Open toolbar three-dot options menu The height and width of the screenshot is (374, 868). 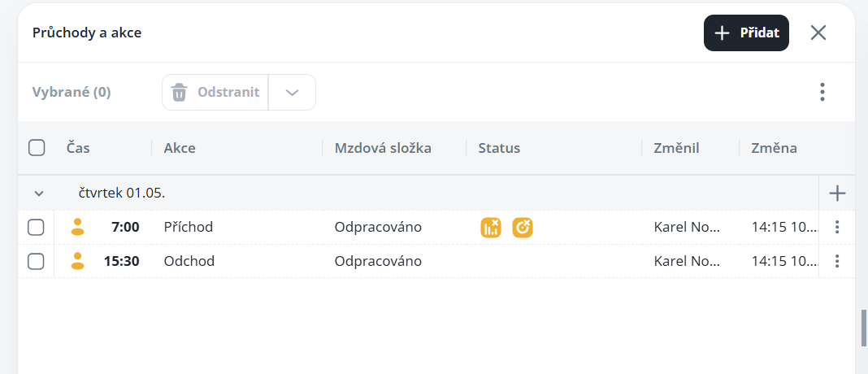click(822, 92)
